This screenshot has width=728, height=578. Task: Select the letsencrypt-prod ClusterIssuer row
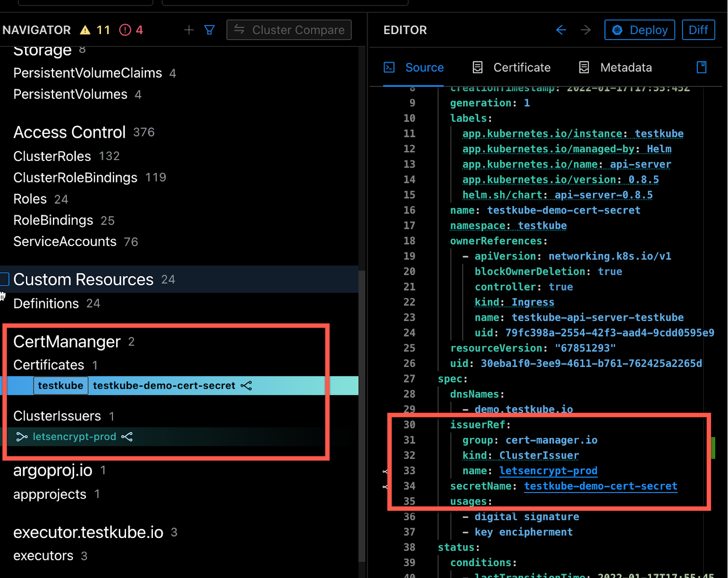(179, 437)
